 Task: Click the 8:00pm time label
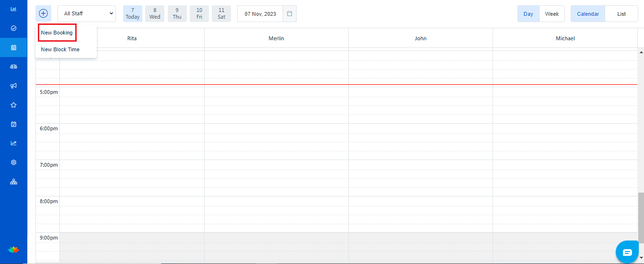pos(49,201)
